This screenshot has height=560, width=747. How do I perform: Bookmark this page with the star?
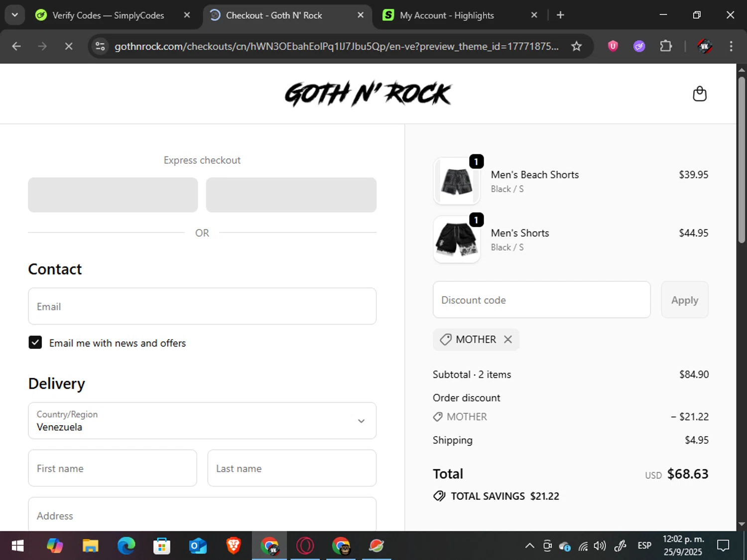tap(576, 46)
